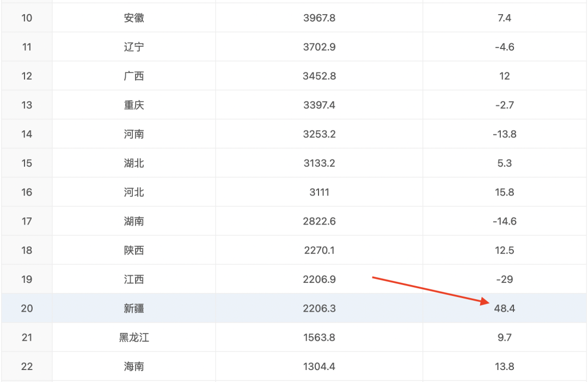Viewport: 588px width, 382px height.
Task: Click value 3111 in 河北 row
Action: click(319, 192)
